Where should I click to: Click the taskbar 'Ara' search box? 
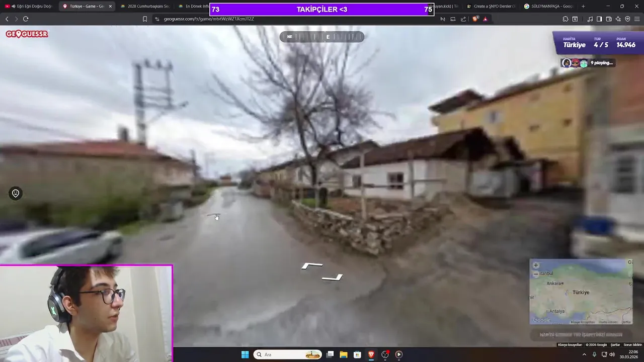288,354
